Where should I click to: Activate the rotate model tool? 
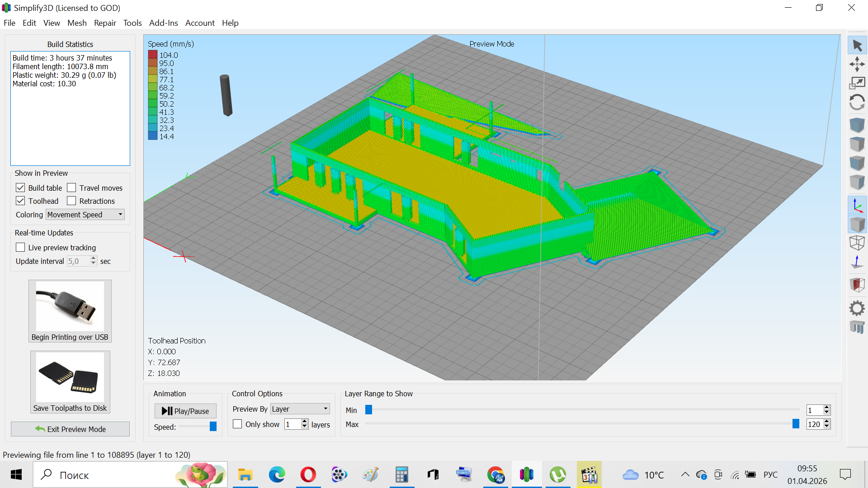[x=857, y=102]
